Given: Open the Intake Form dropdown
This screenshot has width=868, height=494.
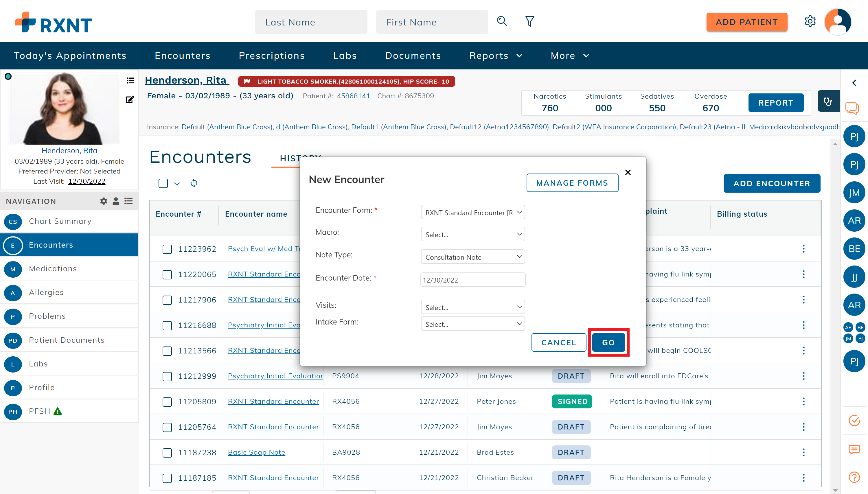Looking at the screenshot, I should pos(473,324).
